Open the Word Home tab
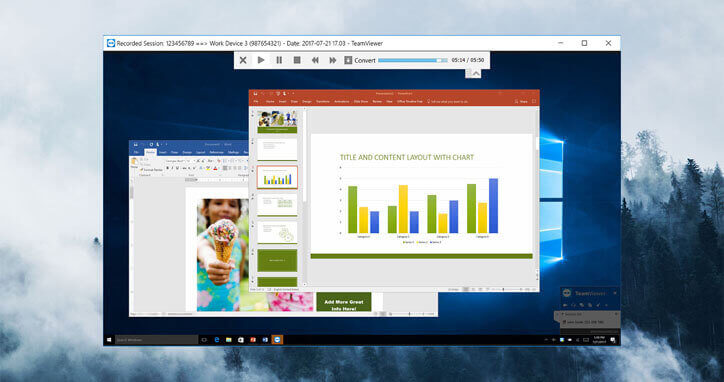This screenshot has height=382, width=724. 151,152
